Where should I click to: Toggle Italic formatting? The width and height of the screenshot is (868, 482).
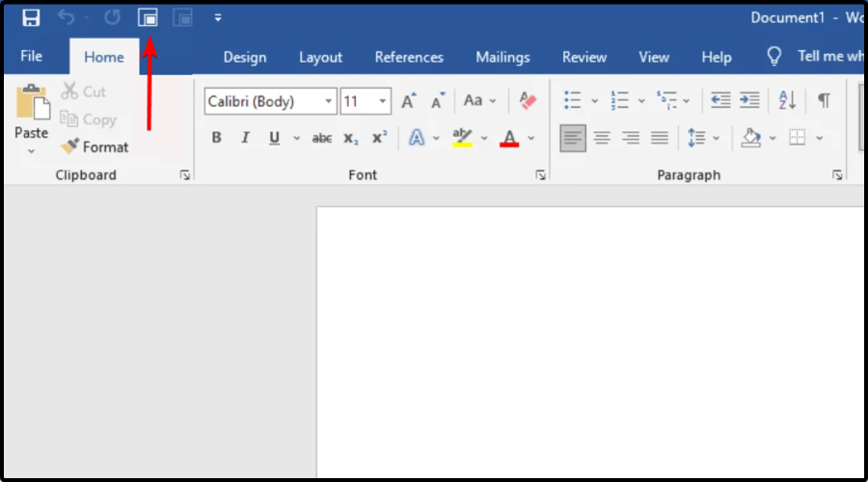point(245,138)
